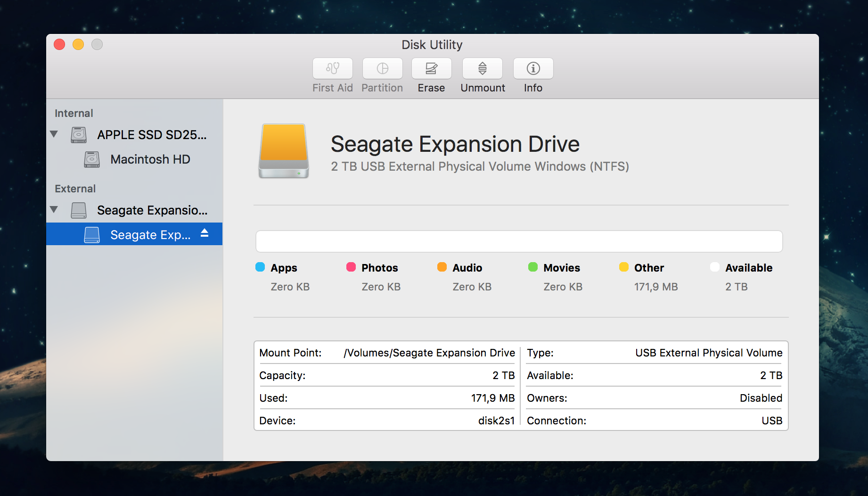Click the pink Photos color dot
868x496 pixels.
(x=351, y=267)
